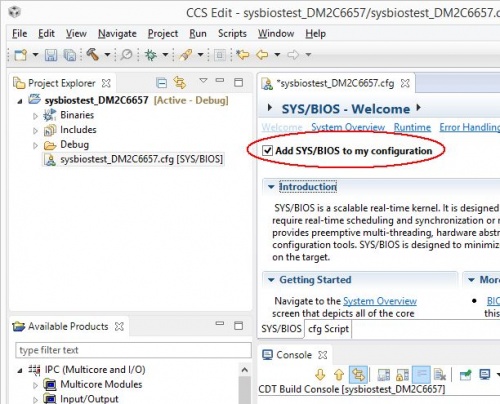Expand the Binaries folder
The height and width of the screenshot is (404, 500).
pyautogui.click(x=35, y=116)
